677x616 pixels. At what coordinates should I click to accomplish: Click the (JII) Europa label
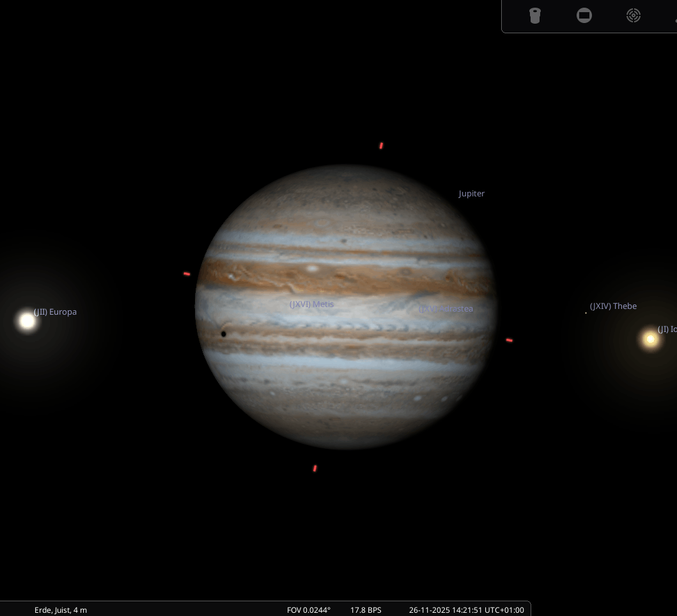[x=55, y=312]
